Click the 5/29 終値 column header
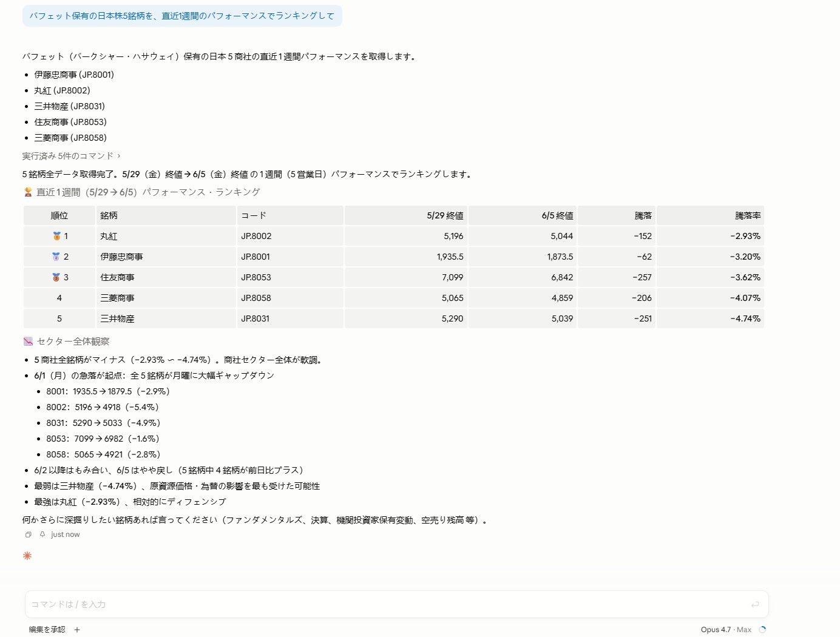Screen dimensions: 840x637 pyautogui.click(x=406, y=215)
